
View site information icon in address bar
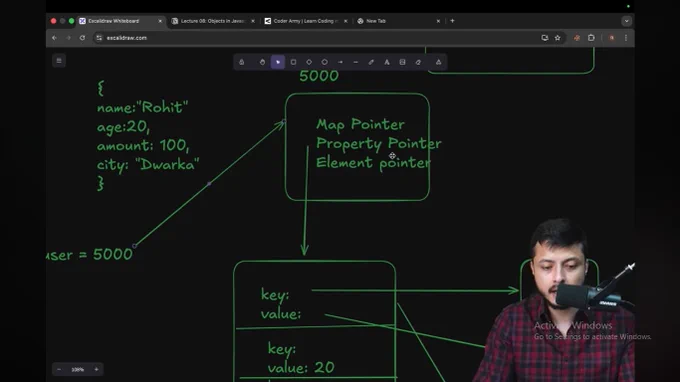click(99, 38)
